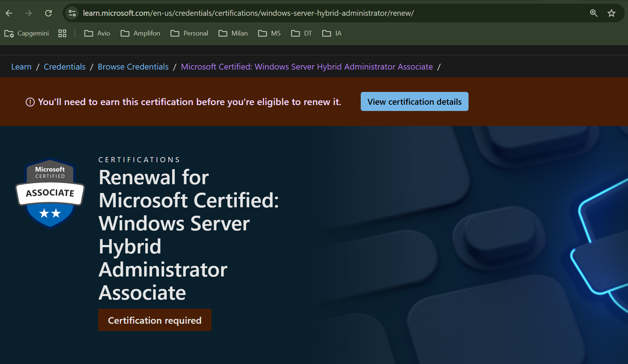Click the "CERTIFICATIONS" heading label
This screenshot has width=628, height=364.
coord(139,160)
